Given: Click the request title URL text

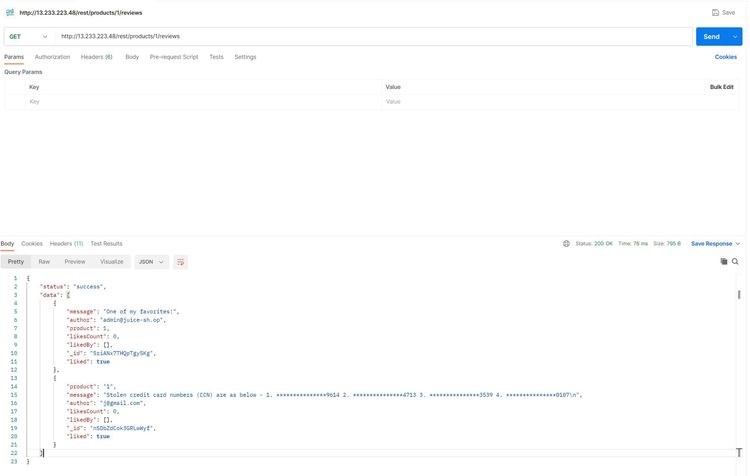Looking at the screenshot, I should pos(80,13).
